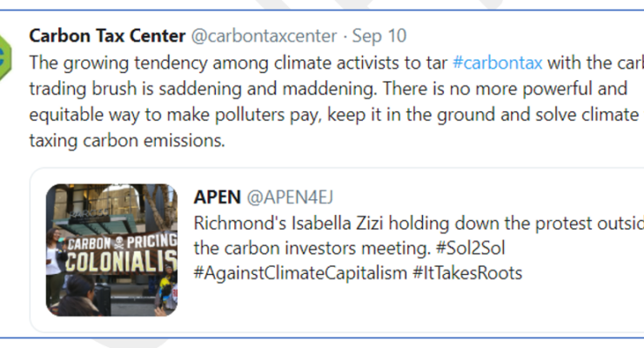Click the person in white in the photo
Image resolution: width=644 pixels, height=348 pixels.
[x=53, y=267]
